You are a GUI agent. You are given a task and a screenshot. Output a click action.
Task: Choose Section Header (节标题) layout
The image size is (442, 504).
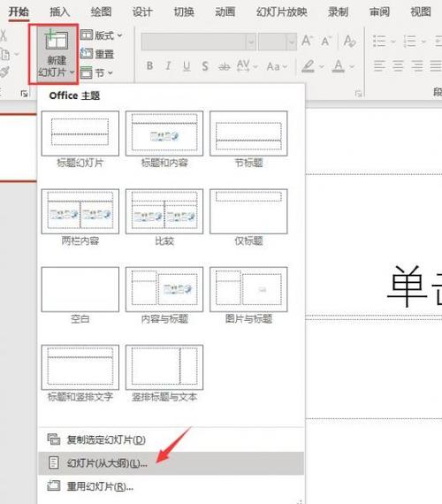pos(248,140)
